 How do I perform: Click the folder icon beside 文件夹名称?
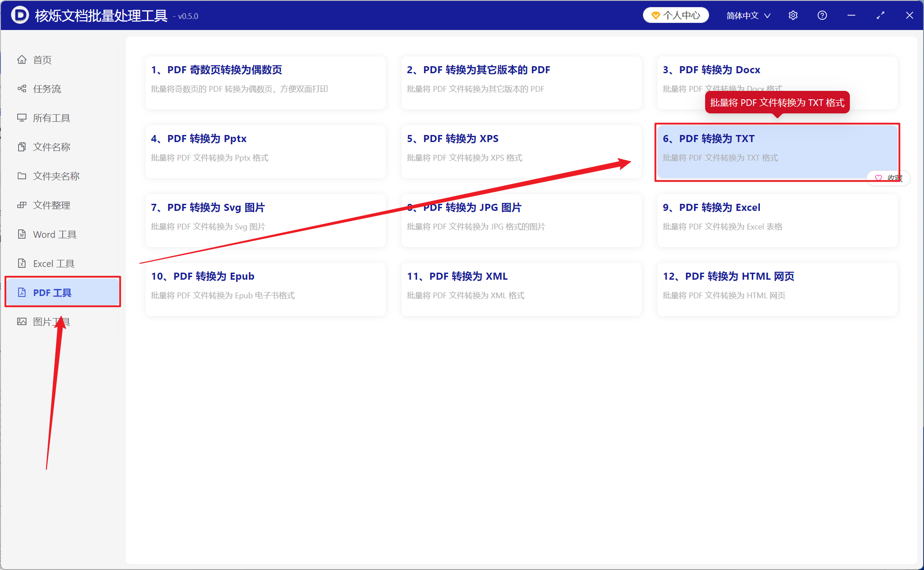22,176
